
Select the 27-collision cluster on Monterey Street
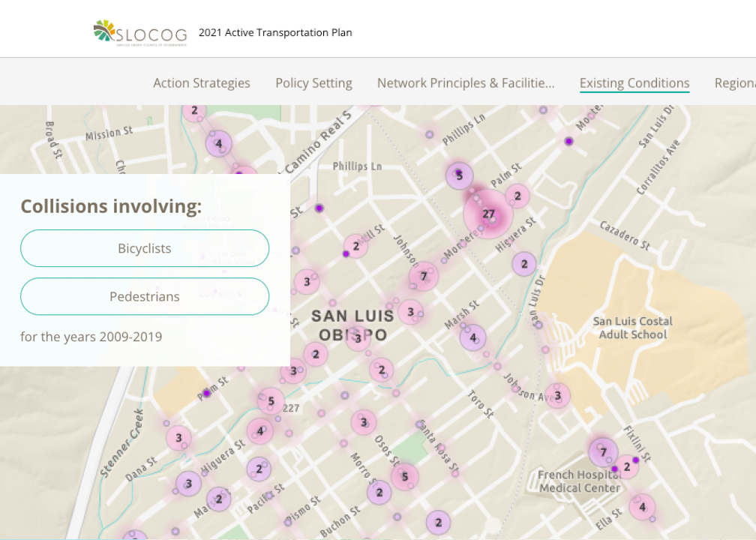487,214
